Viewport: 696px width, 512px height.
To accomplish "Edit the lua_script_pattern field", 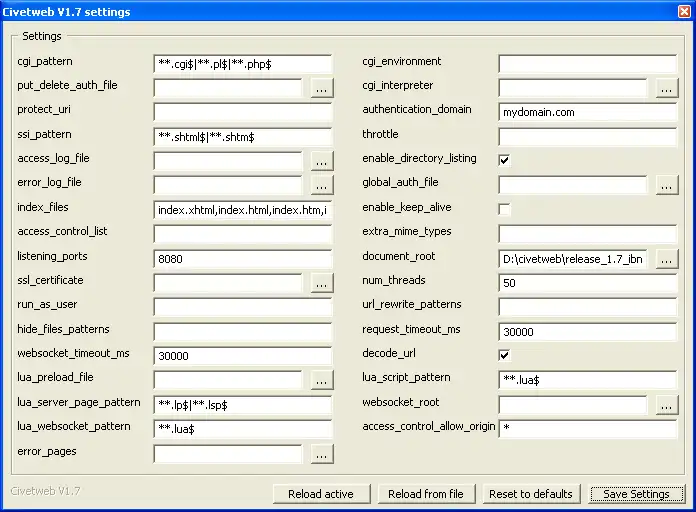I will pos(588,380).
